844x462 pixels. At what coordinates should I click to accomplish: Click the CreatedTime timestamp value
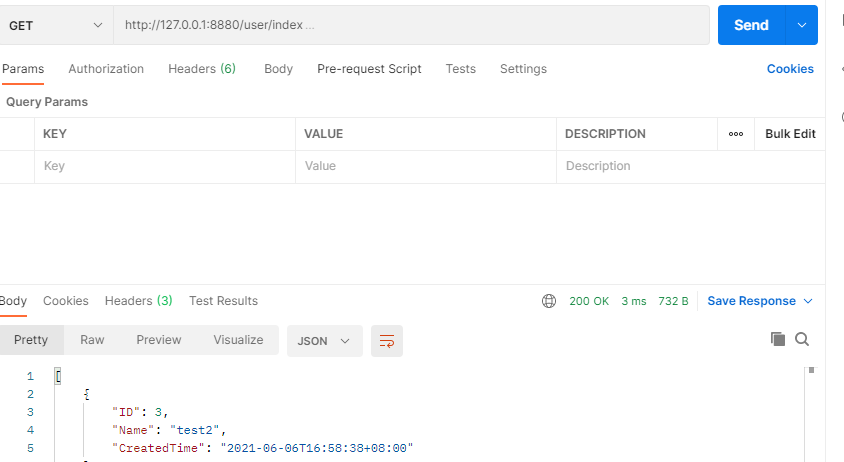(317, 448)
